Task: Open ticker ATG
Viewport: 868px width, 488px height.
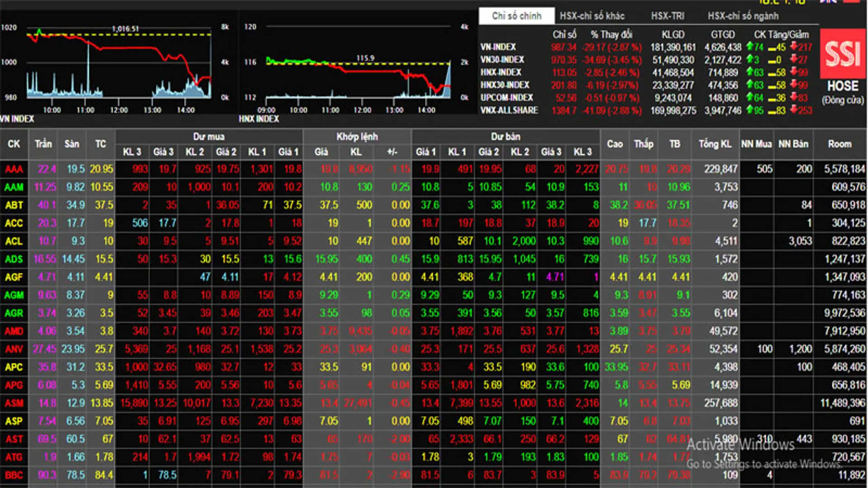Action: (14, 457)
